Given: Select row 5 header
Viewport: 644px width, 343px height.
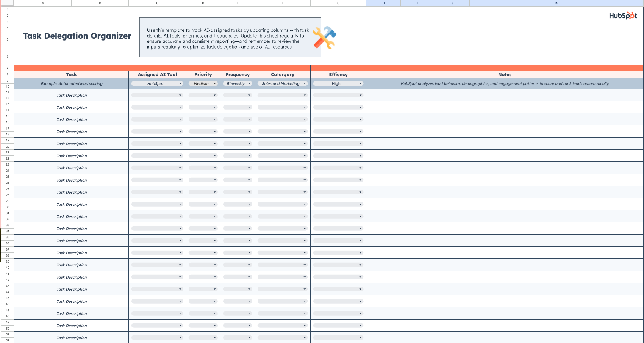Looking at the screenshot, I should click(7, 39).
